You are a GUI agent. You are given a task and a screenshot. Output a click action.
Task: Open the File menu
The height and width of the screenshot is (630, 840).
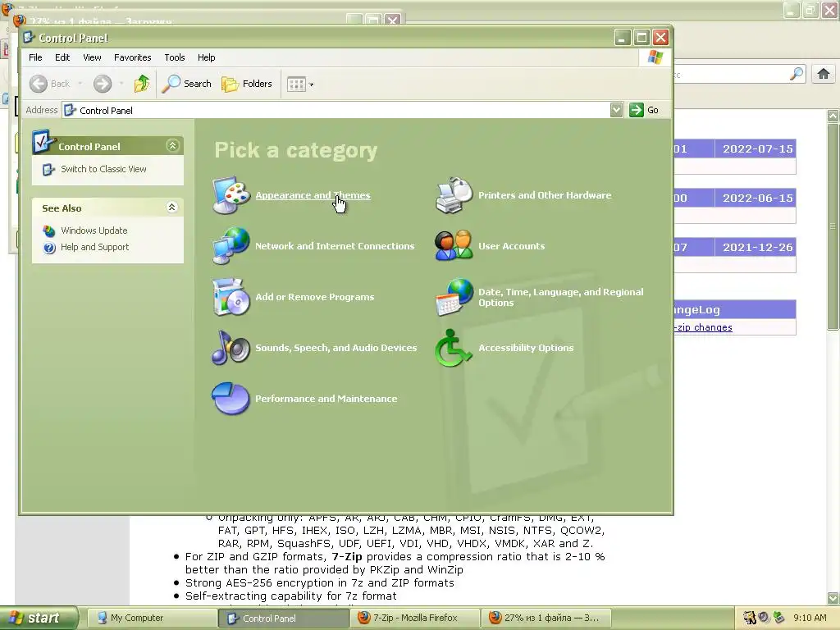pos(35,57)
